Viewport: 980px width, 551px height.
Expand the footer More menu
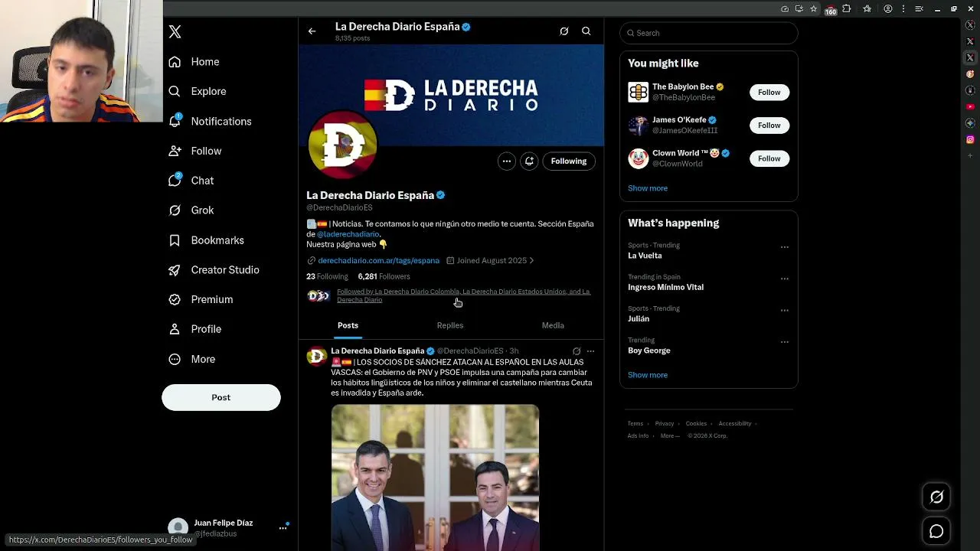coord(669,436)
